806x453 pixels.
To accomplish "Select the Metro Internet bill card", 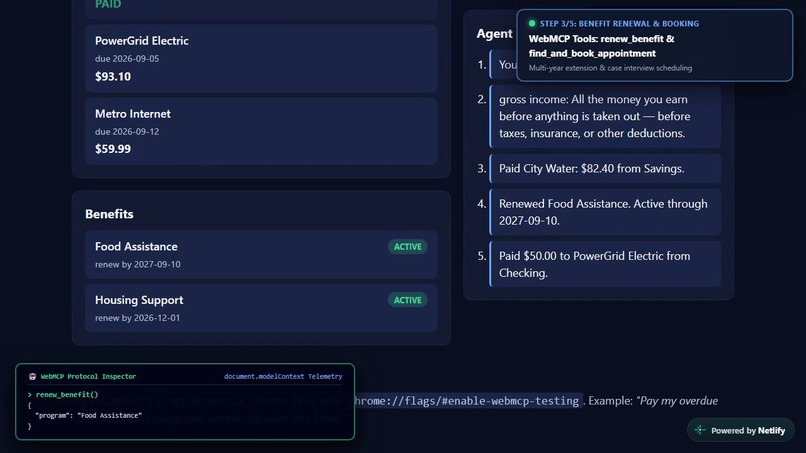I will pos(261,131).
